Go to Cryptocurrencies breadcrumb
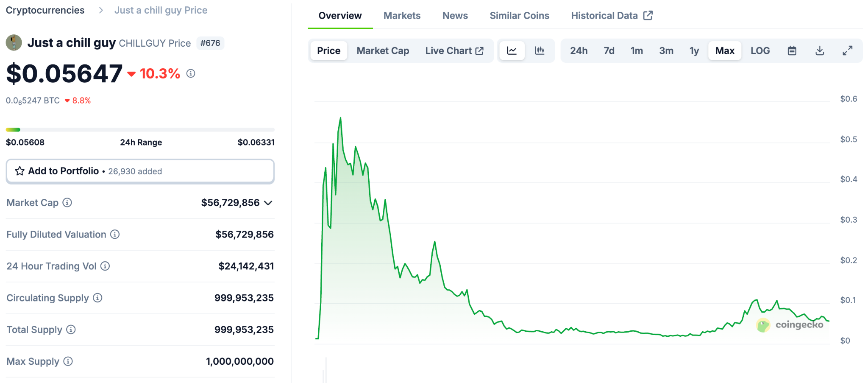This screenshot has height=383, width=868. click(45, 10)
